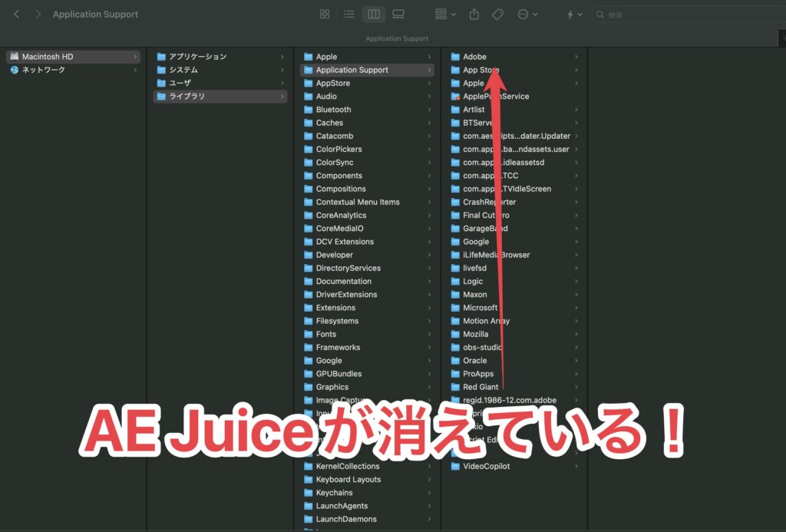This screenshot has height=532, width=786.
Task: Select the column view button
Action: pyautogui.click(x=374, y=14)
